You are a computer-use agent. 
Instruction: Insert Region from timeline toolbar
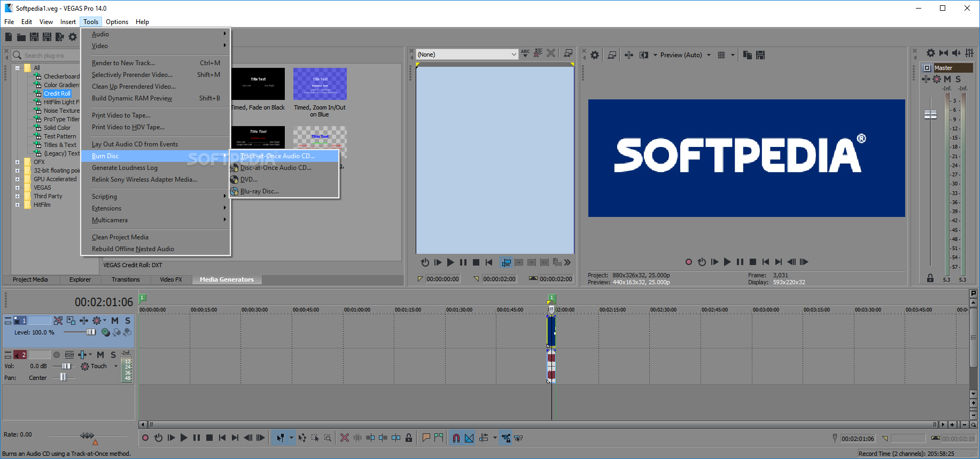439,438
